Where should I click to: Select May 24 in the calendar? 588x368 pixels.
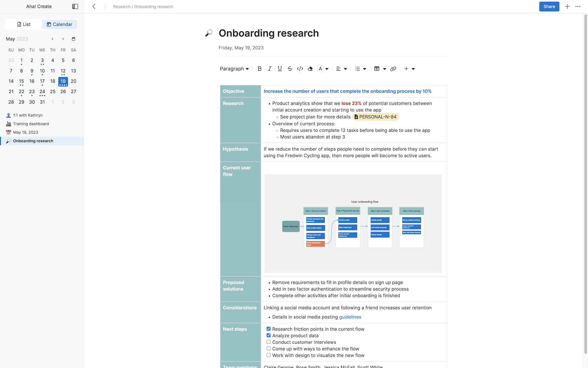pos(42,92)
